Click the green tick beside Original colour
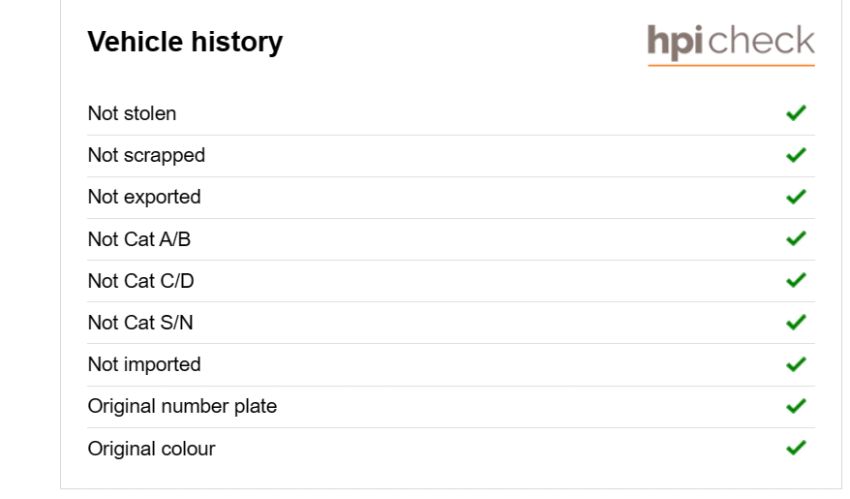850x499 pixels. [x=796, y=448]
